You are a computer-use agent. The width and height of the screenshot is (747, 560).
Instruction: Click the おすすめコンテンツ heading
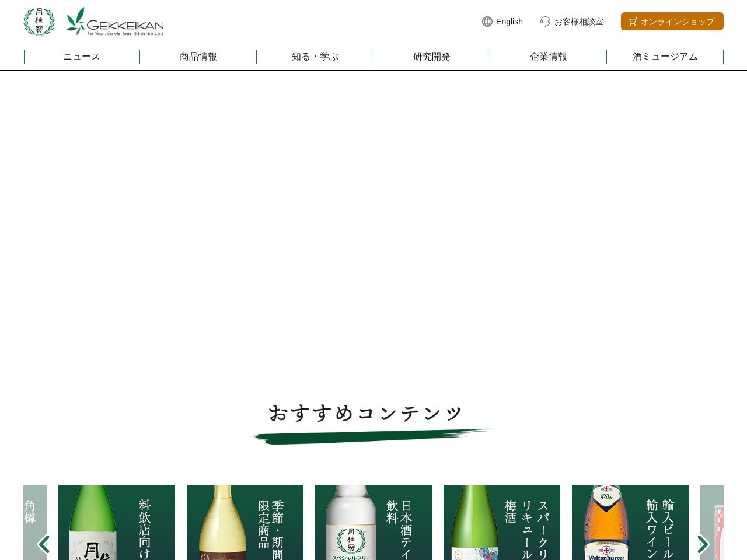(366, 413)
